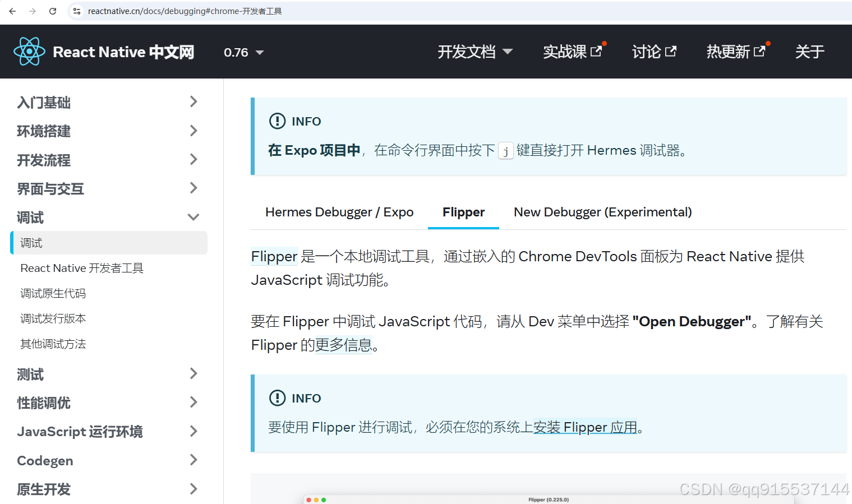Click the INFO icon in the Flipper install note
The width and height of the screenshot is (852, 504).
(277, 398)
